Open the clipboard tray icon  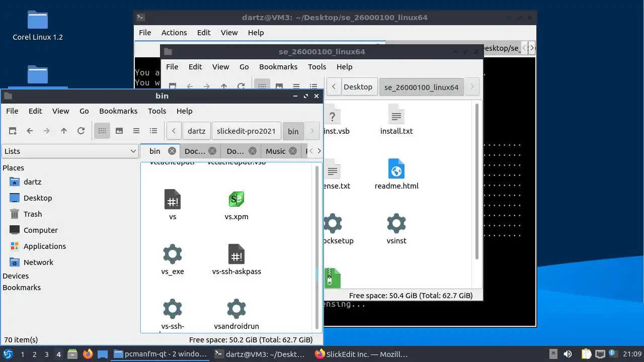[586, 354]
